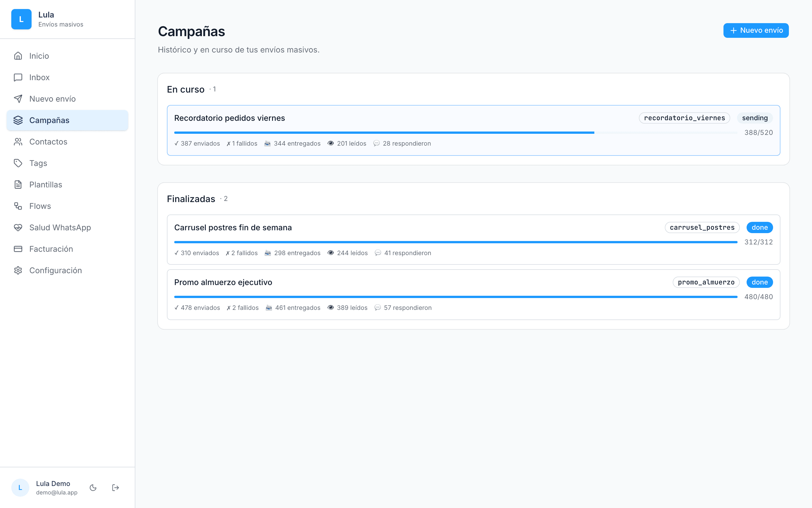Click the Plantillas document icon
812x508 pixels.
(18, 185)
